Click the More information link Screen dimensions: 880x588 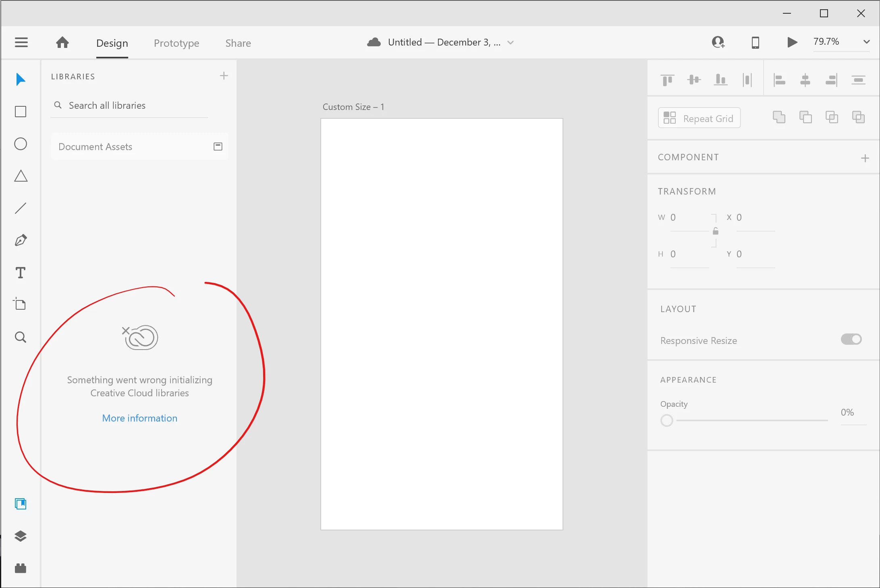point(140,418)
